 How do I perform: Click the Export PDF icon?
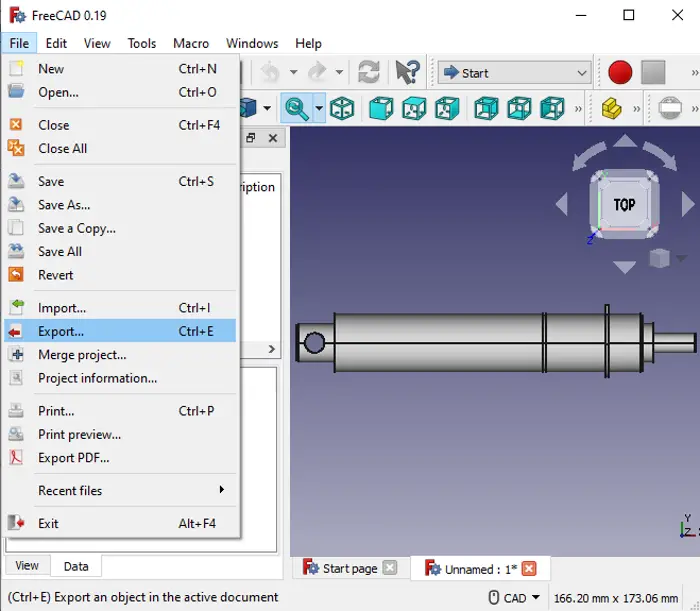[x=16, y=457]
